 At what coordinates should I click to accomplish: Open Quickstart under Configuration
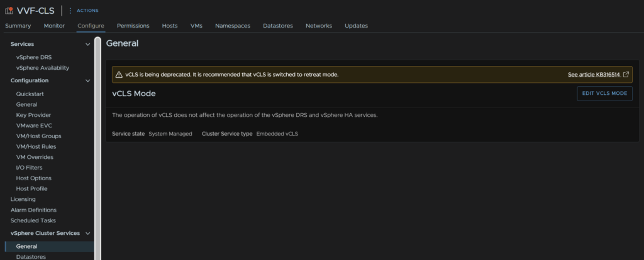(x=30, y=94)
